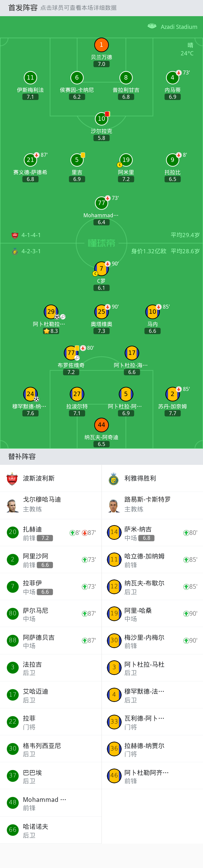Image resolution: width=203 pixels, height=868 pixels.
Task: Click the goal ball icon on player 29
Action: [57, 317]
